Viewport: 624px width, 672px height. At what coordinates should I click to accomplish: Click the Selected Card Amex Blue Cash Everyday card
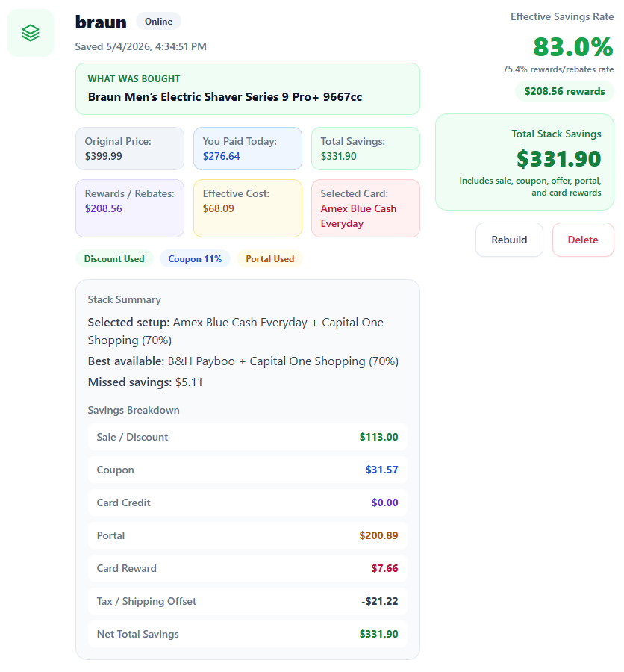(x=366, y=208)
